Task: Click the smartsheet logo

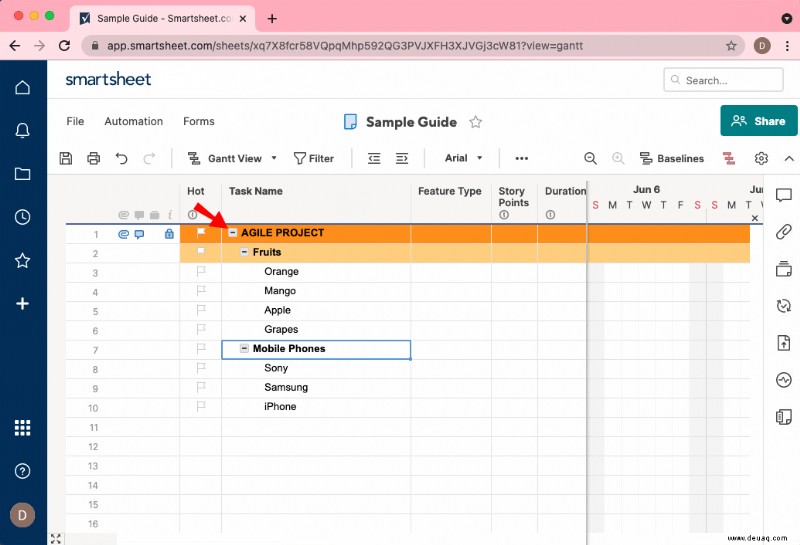Action: pyautogui.click(x=108, y=79)
